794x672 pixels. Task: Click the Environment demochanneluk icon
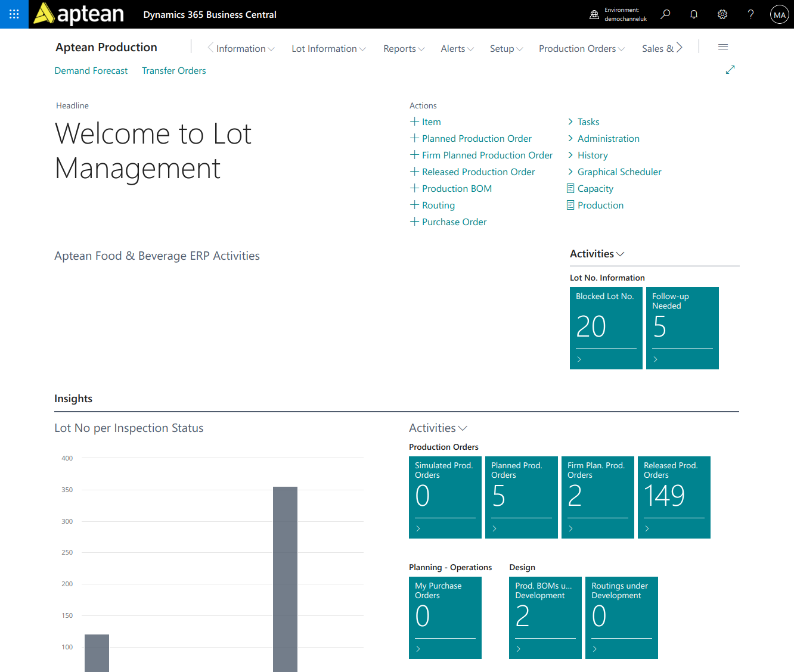(x=594, y=14)
